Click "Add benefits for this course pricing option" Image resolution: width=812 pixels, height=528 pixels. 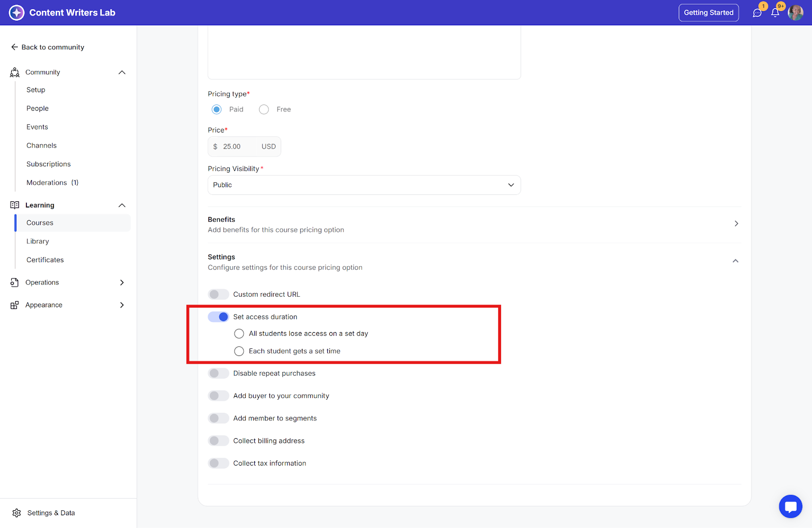276,230
